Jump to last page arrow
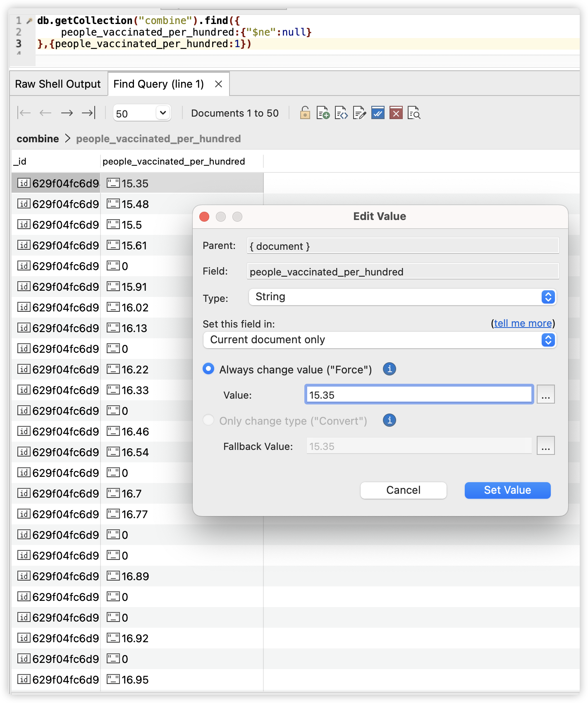The image size is (588, 703). 88,113
